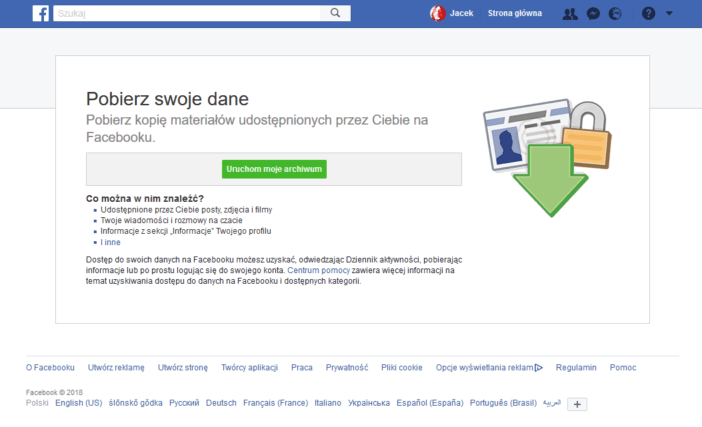Click the AdChoices triangle icon
Screen dimensions: 702x427
pyautogui.click(x=539, y=367)
